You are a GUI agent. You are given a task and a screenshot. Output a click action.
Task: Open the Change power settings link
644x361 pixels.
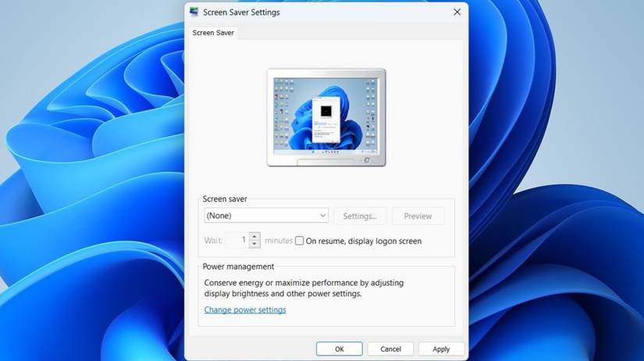tap(245, 309)
